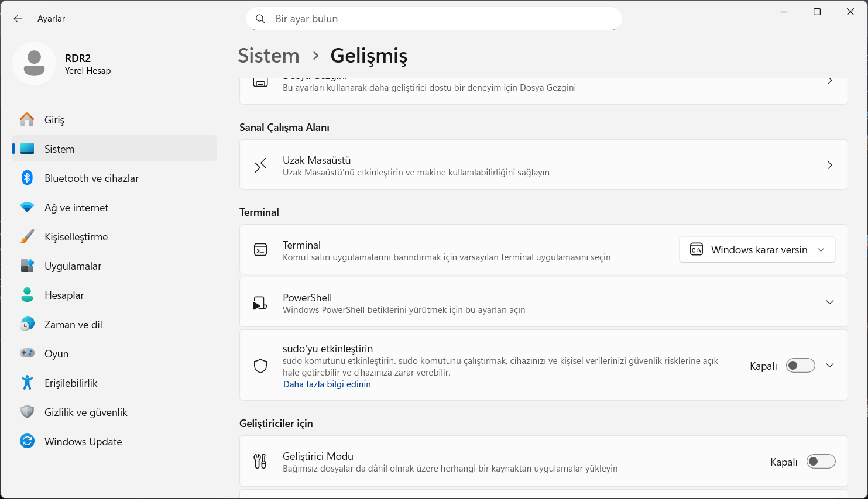The image size is (868, 499).
Task: Click the sudo'yu etkinleştirin title
Action: (328, 349)
